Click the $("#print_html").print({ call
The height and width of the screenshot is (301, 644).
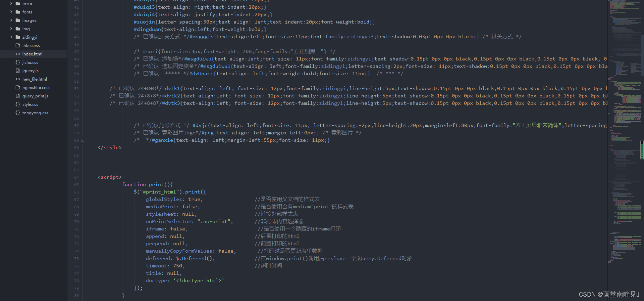click(x=170, y=192)
